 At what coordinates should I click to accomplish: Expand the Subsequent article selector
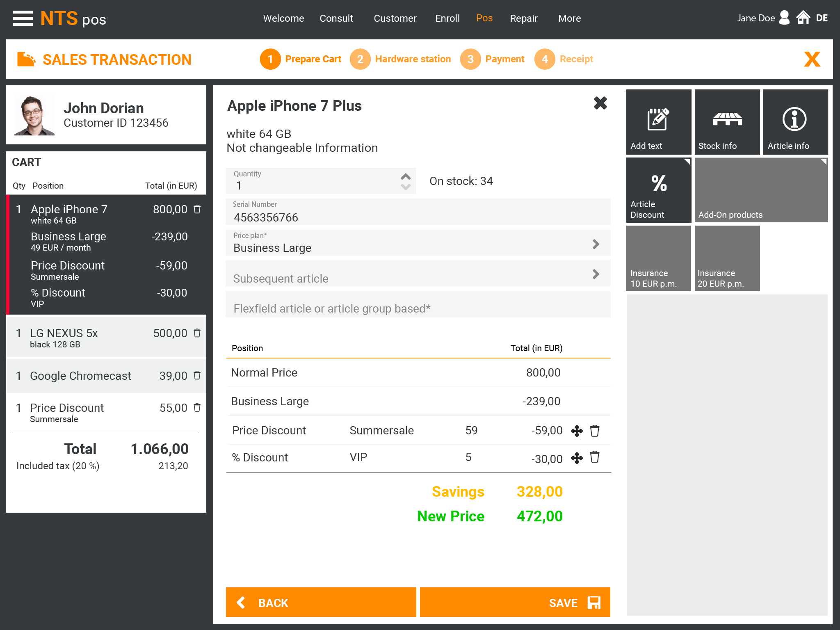pyautogui.click(x=596, y=274)
